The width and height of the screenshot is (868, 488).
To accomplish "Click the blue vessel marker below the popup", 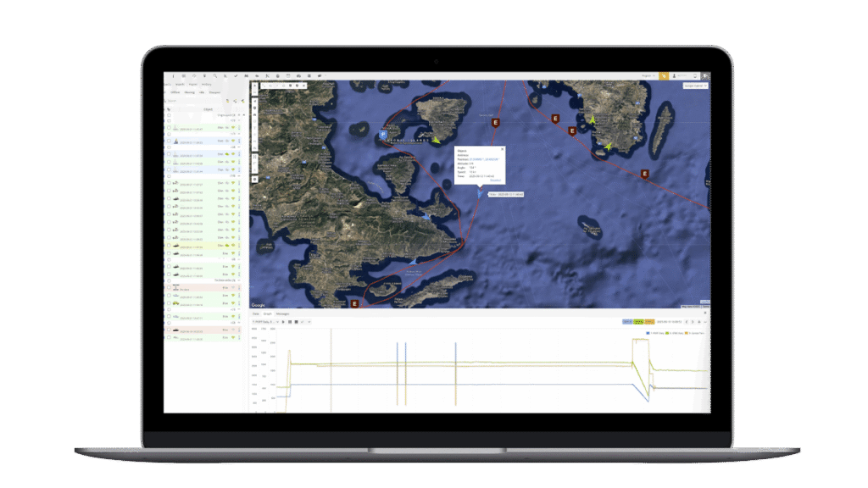I will click(480, 193).
